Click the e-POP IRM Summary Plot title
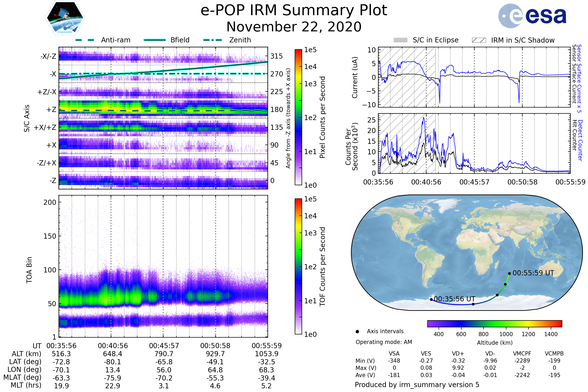The image size is (588, 392). [294, 11]
